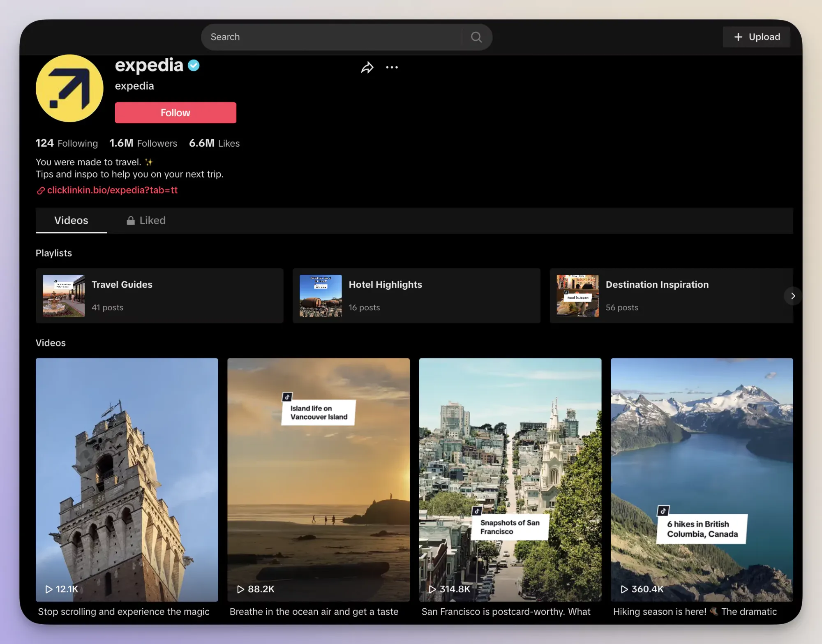Click the link icon beside bio URL
The image size is (822, 644).
point(41,190)
